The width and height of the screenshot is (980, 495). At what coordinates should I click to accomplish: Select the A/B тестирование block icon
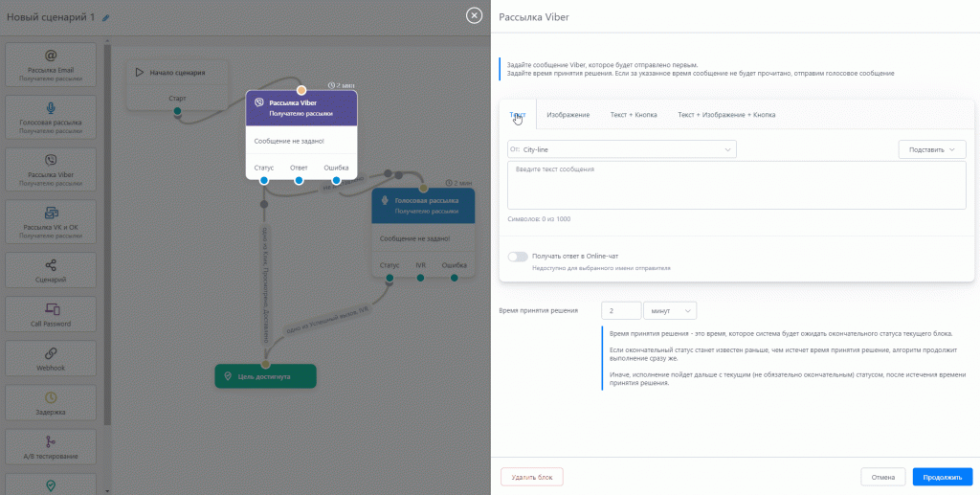51,441
